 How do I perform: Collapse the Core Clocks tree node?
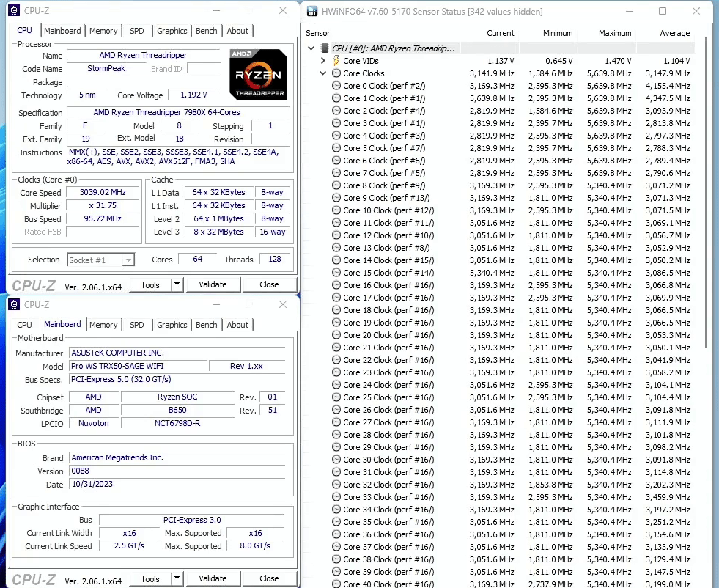[322, 73]
